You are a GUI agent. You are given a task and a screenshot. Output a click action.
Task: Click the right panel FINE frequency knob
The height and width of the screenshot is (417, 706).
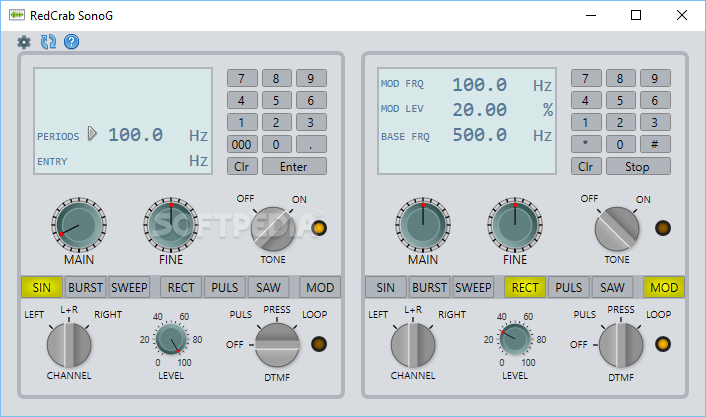(515, 224)
